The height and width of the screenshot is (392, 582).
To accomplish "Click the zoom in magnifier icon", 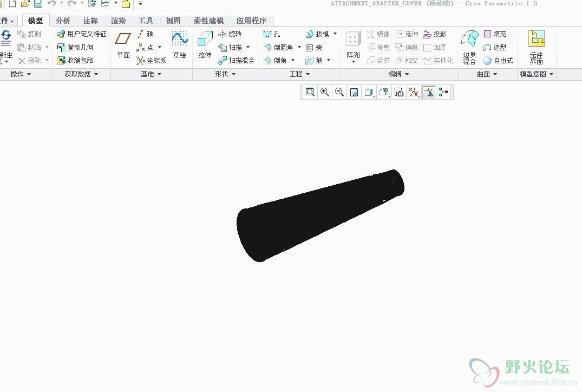I will (325, 92).
